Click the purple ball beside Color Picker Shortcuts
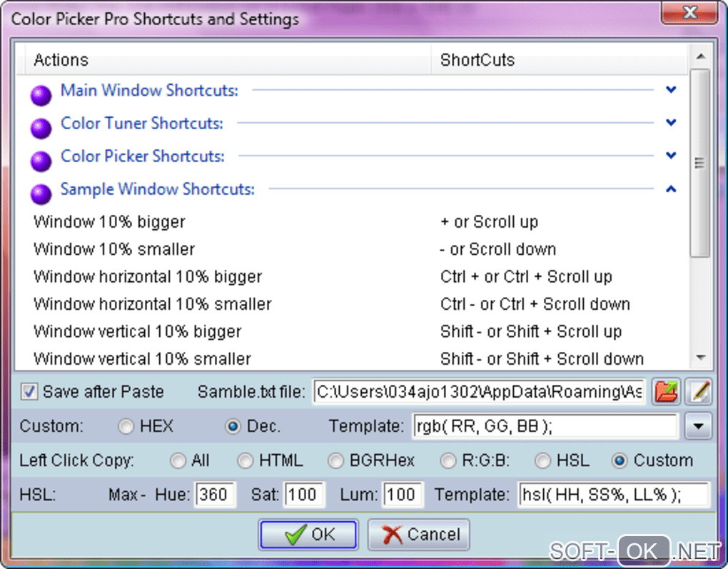The width and height of the screenshot is (728, 569). [41, 161]
